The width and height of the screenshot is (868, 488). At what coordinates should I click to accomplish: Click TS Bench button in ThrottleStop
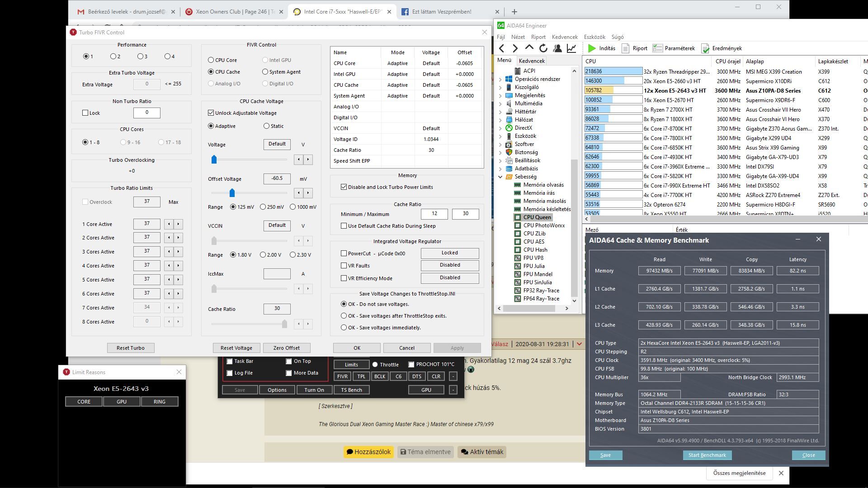click(352, 390)
